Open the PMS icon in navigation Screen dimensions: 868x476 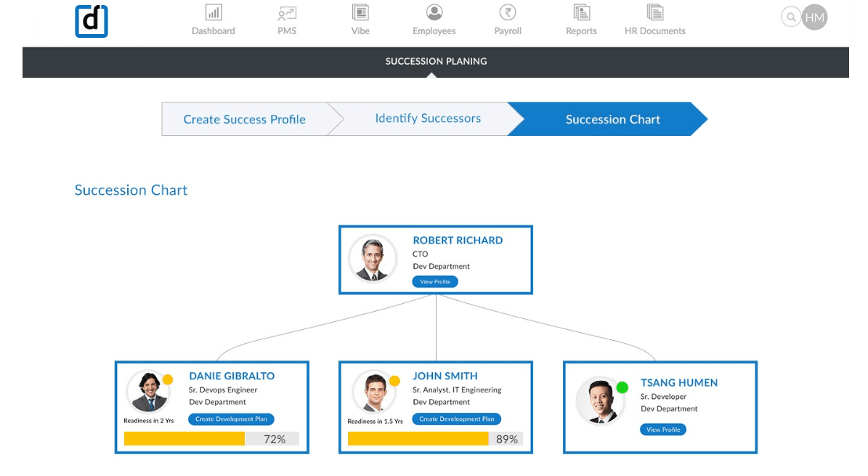coord(287,13)
